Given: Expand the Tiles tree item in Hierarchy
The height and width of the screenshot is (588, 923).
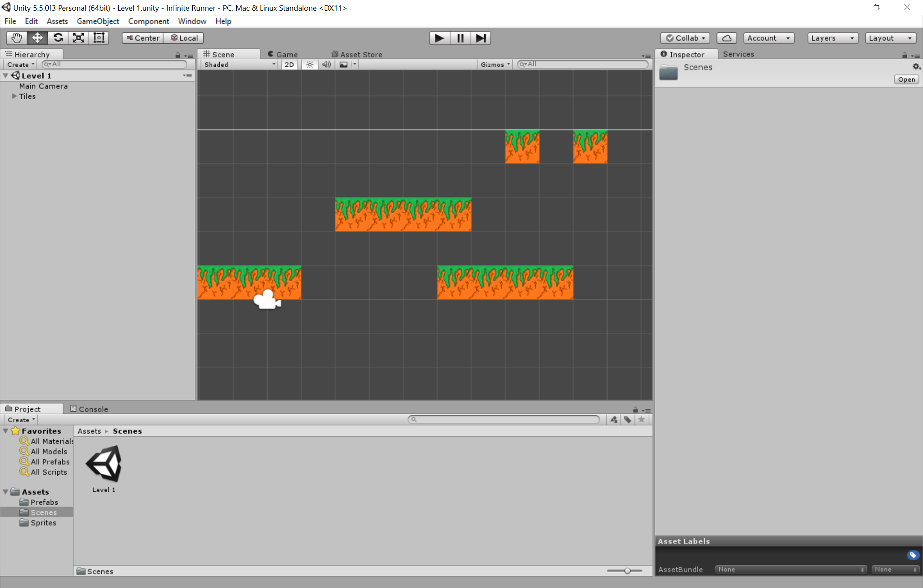Looking at the screenshot, I should coord(15,96).
